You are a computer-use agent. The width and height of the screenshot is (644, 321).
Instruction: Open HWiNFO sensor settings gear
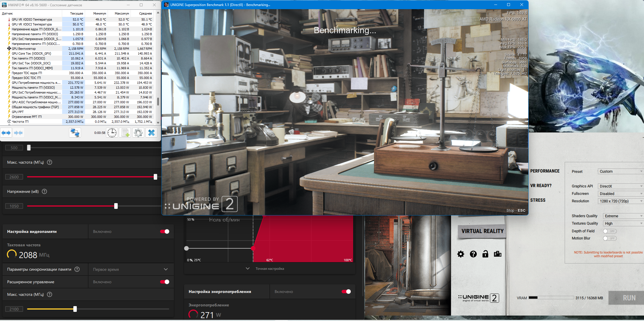coord(138,133)
